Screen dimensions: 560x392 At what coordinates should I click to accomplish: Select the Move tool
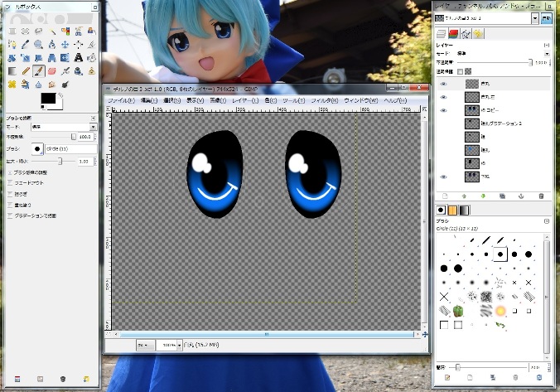[65, 45]
